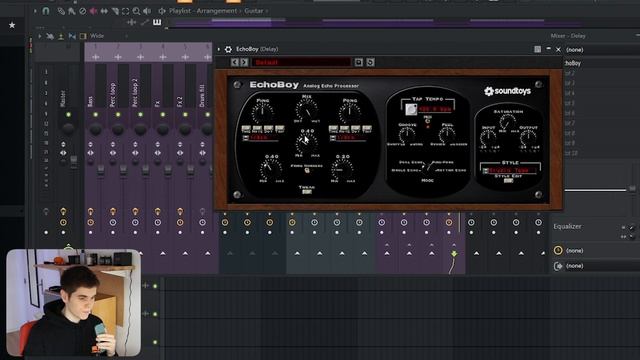Viewport: 640px width, 360px height.
Task: Select the zoom magnifier tool in playlist toolbar
Action: tap(136, 11)
